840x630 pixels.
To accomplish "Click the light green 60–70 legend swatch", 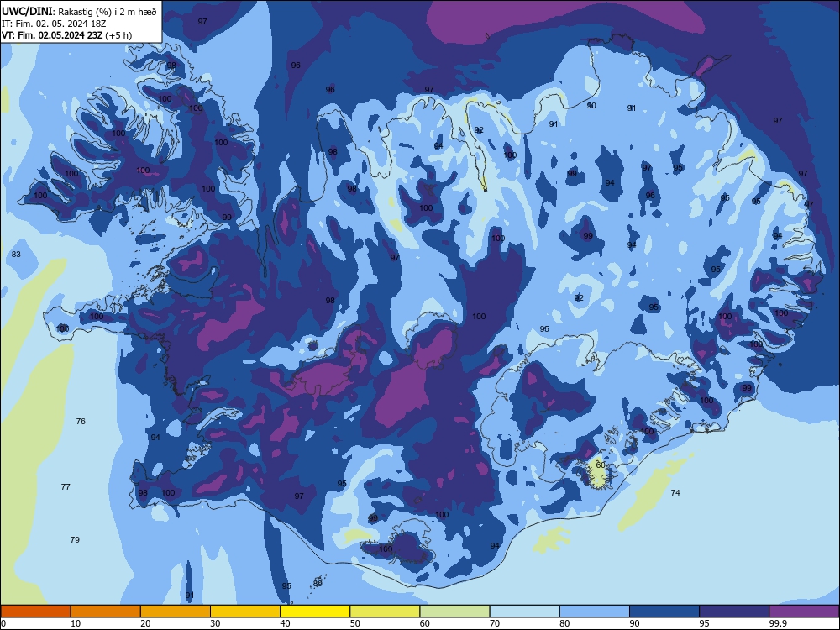I will coord(454,612).
